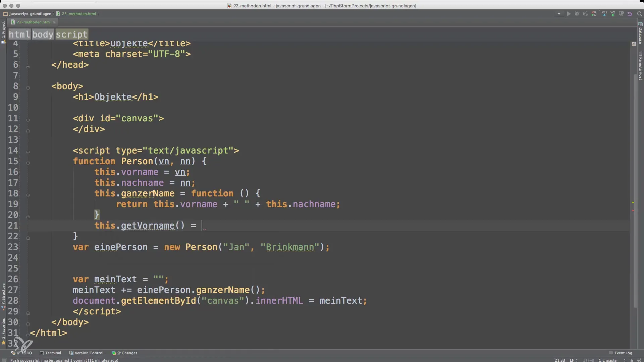Screen dimensions: 644x362
Task: Click VCS Commit Changes icon (green arrow)
Action: 613,14
